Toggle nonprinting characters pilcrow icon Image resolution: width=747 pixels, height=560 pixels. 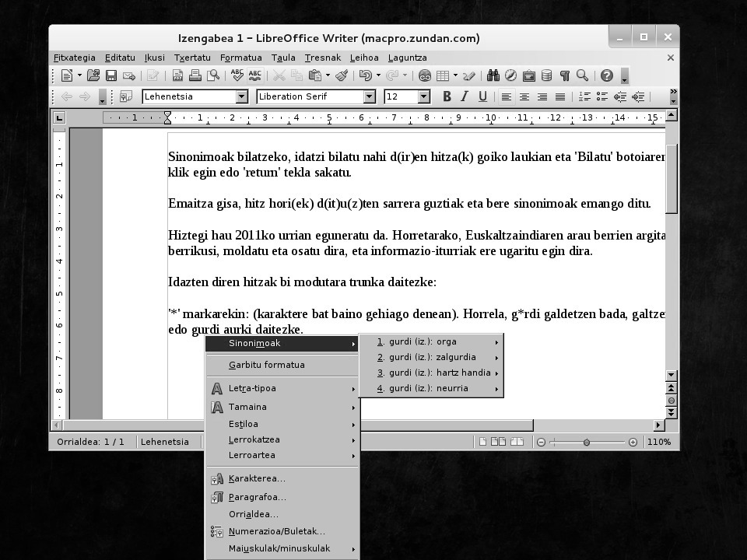click(x=564, y=75)
